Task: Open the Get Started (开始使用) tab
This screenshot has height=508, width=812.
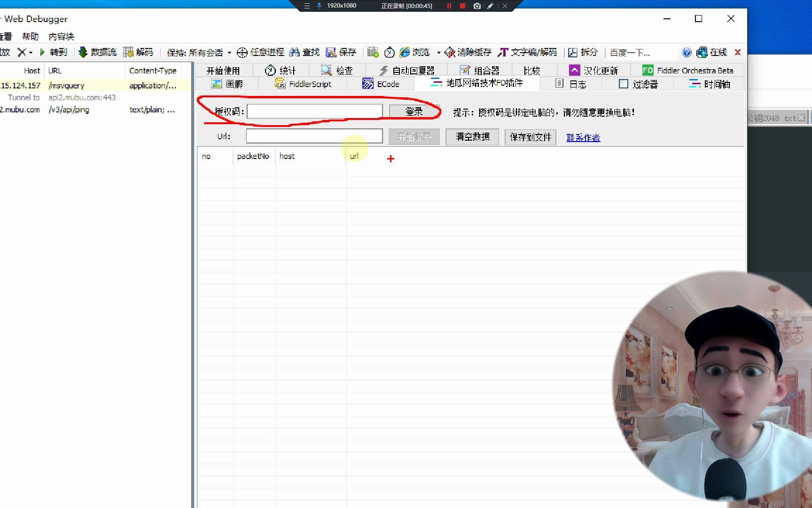Action: coord(223,71)
